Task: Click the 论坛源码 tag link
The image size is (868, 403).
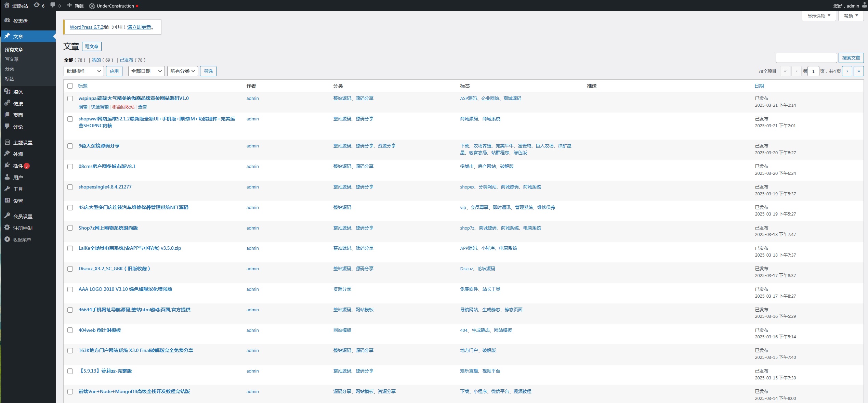Action: [486, 269]
